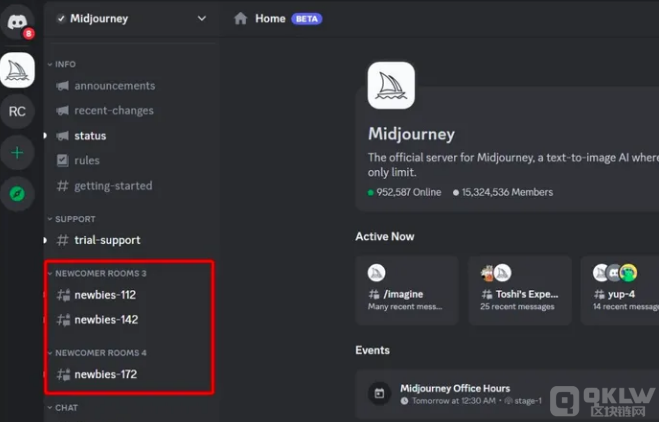Click the Events heading
659x422 pixels.
tap(373, 351)
